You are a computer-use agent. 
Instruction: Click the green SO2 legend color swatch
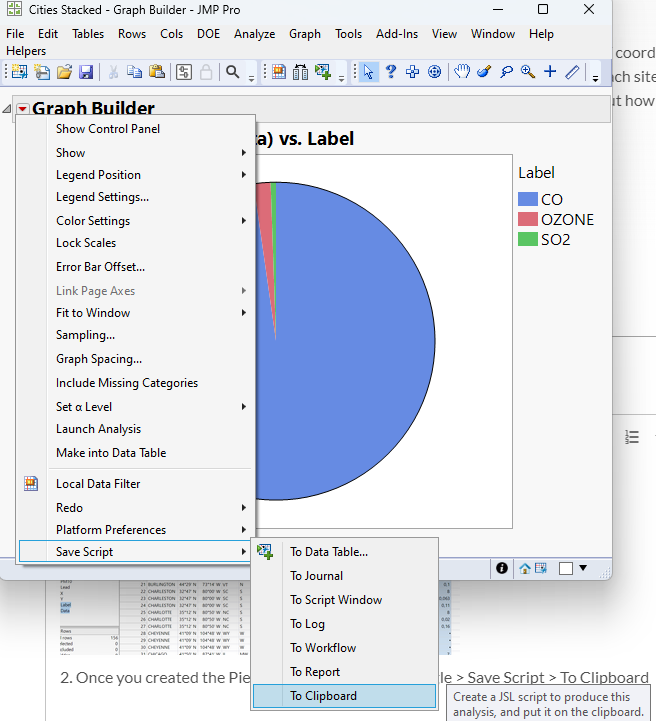528,239
